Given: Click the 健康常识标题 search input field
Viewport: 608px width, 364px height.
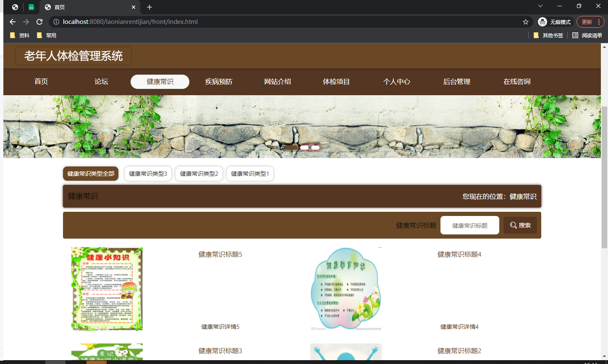Looking at the screenshot, I should [x=470, y=225].
